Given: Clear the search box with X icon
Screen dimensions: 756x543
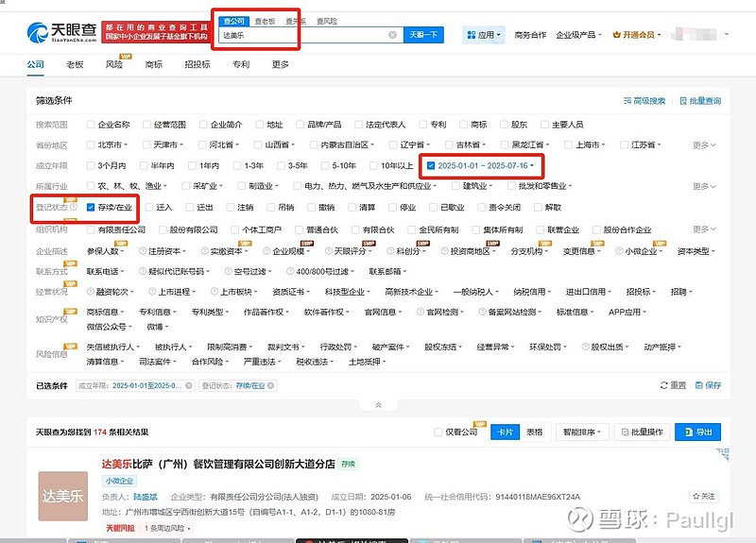Looking at the screenshot, I should coord(392,35).
